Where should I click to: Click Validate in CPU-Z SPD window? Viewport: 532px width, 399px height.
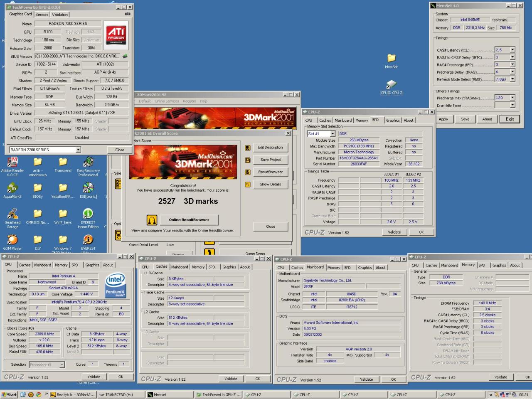(x=394, y=232)
